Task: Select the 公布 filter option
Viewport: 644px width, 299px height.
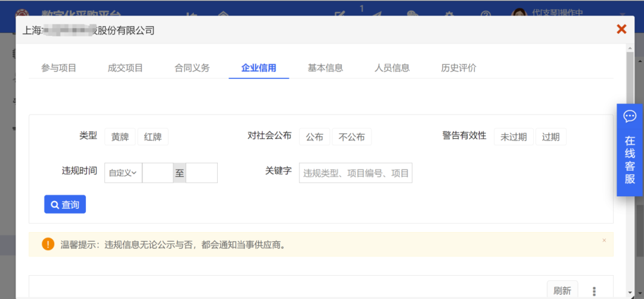Action: coord(314,137)
